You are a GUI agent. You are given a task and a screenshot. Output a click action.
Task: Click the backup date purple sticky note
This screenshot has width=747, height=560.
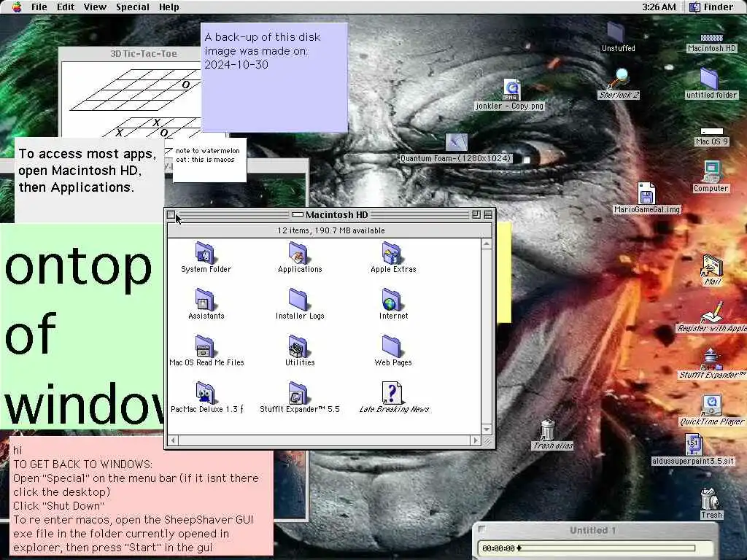point(274,77)
